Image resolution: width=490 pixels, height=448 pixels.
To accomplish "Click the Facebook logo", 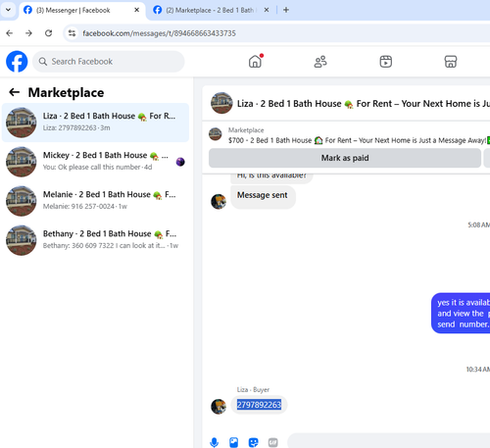I will [x=17, y=62].
